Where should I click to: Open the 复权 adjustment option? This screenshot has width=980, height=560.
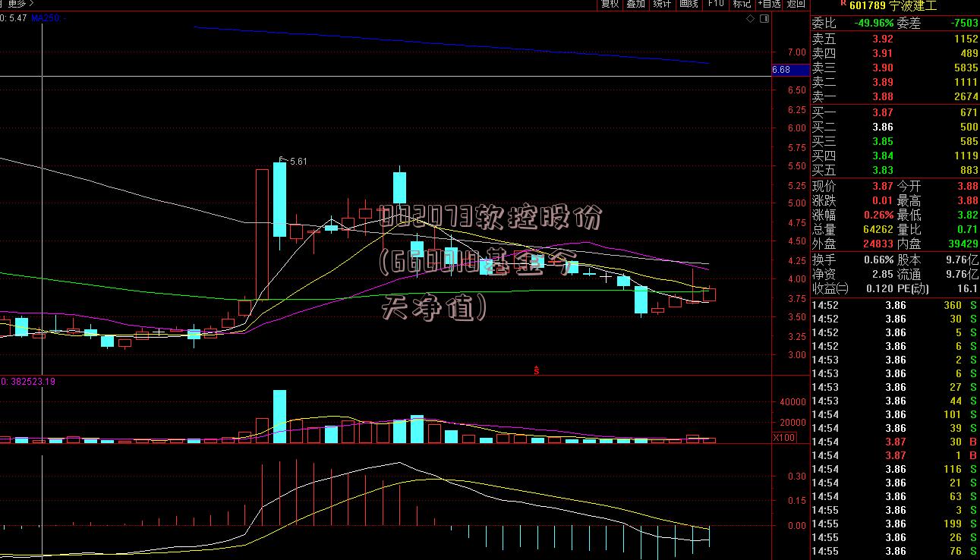click(x=610, y=4)
